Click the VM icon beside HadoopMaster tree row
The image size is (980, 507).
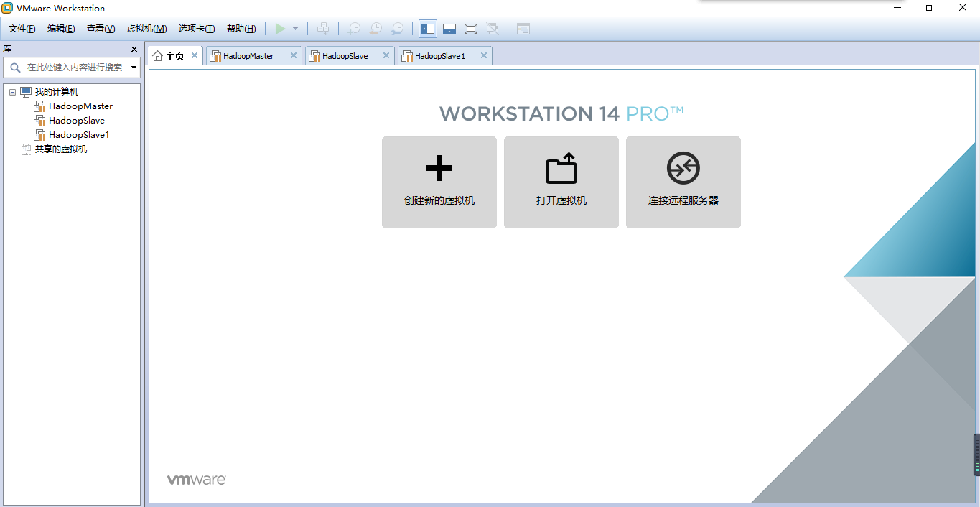(39, 106)
